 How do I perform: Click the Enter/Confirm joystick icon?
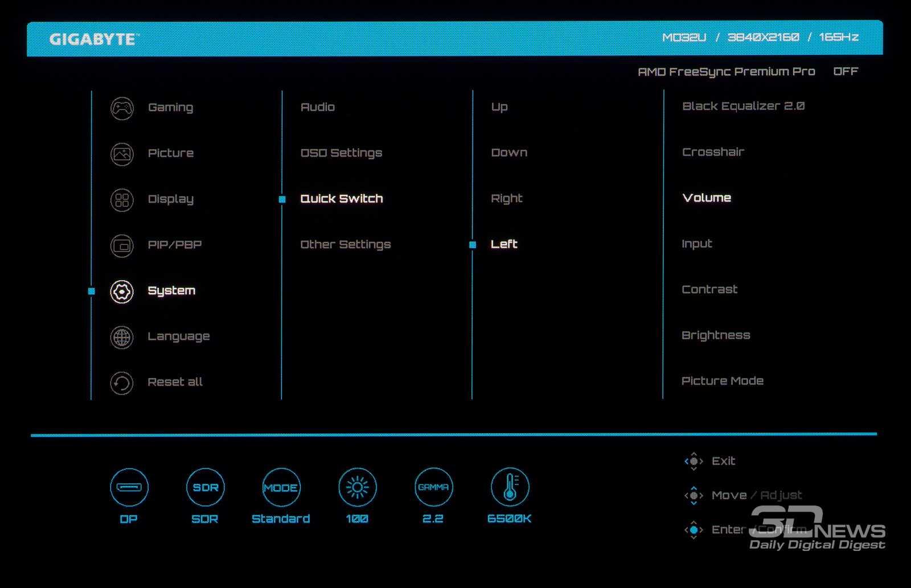(693, 530)
